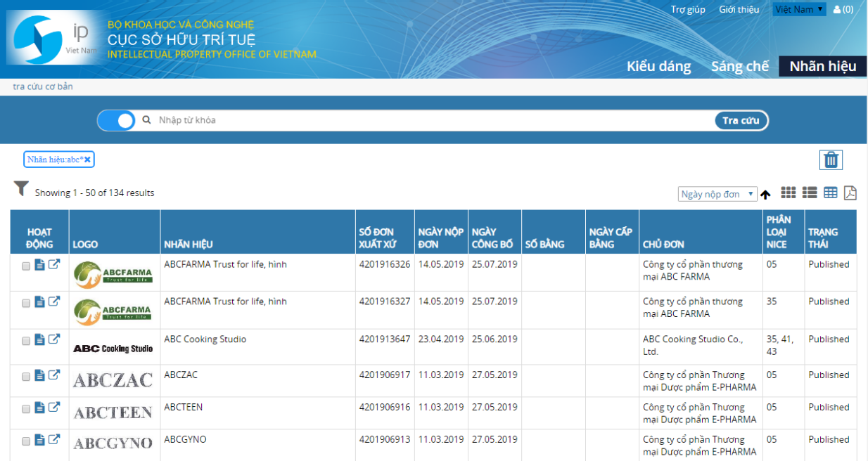Viewport: 868px width, 461px height.
Task: Click the Chủ đơn column header
Action: pos(663,245)
